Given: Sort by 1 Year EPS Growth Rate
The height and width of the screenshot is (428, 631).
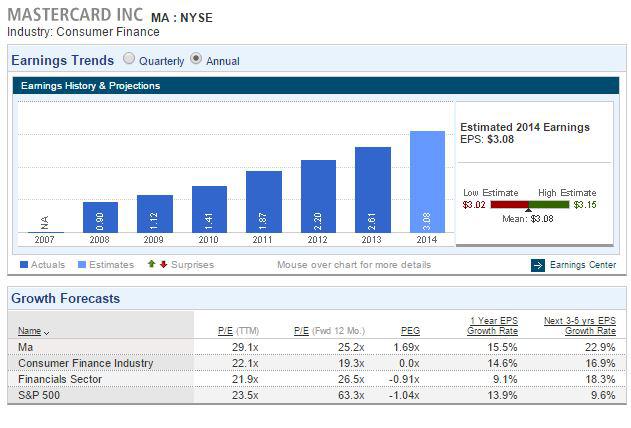Looking at the screenshot, I should pyautogui.click(x=492, y=326).
